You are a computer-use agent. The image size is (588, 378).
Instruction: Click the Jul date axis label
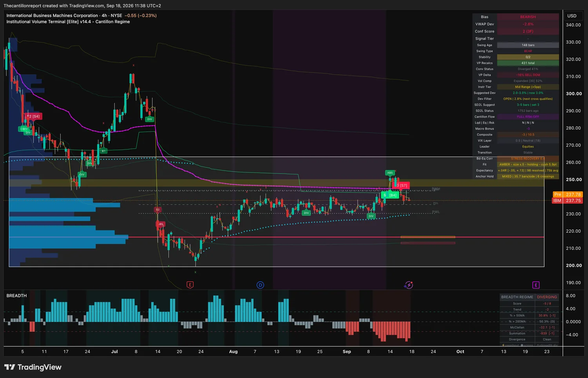(x=114, y=351)
